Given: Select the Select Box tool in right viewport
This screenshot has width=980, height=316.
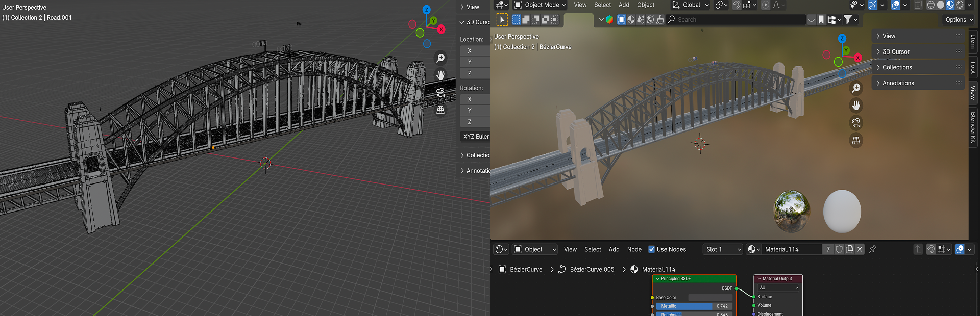Looking at the screenshot, I should coord(502,20).
